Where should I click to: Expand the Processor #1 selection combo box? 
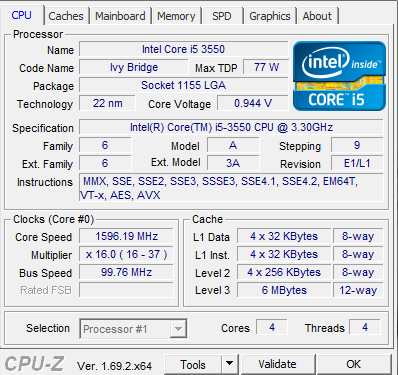click(133, 329)
